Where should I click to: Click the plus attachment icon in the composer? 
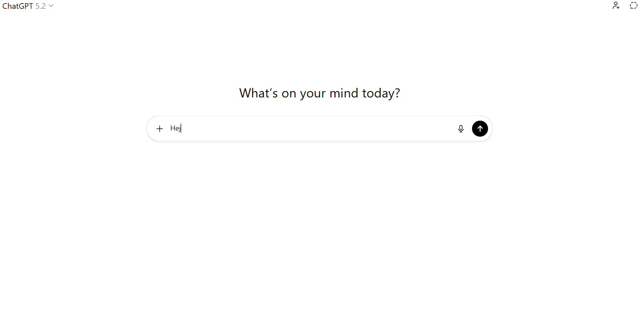click(x=160, y=129)
